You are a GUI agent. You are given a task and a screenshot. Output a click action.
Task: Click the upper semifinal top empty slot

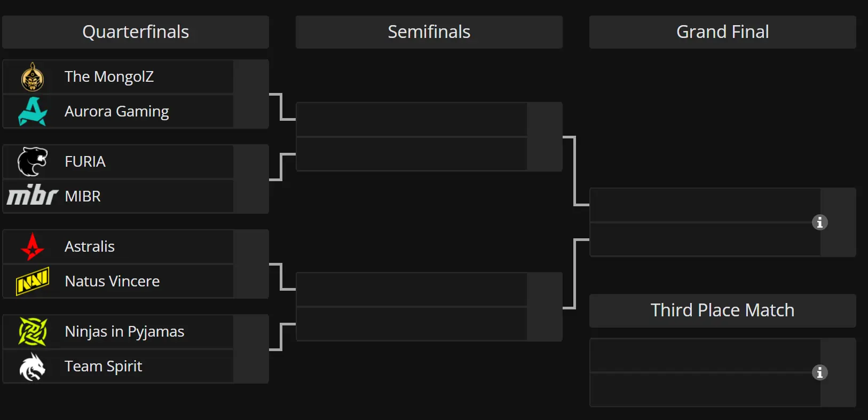click(412, 120)
